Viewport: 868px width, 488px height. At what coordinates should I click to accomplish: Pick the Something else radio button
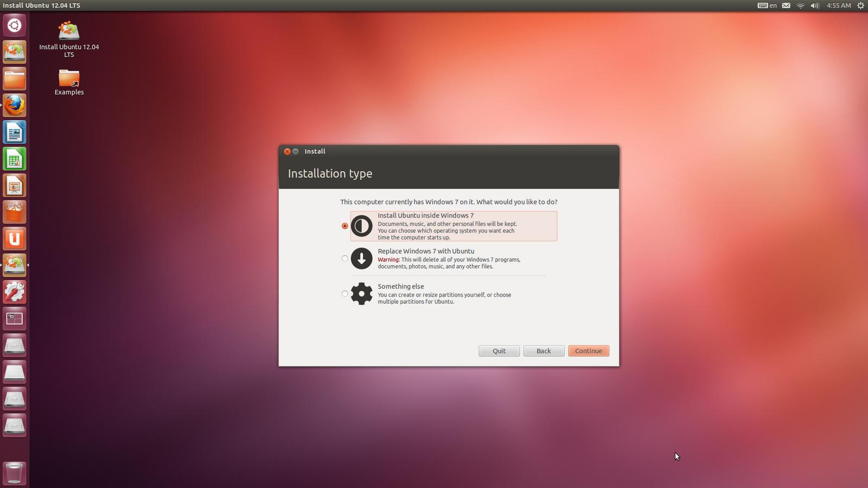(345, 294)
